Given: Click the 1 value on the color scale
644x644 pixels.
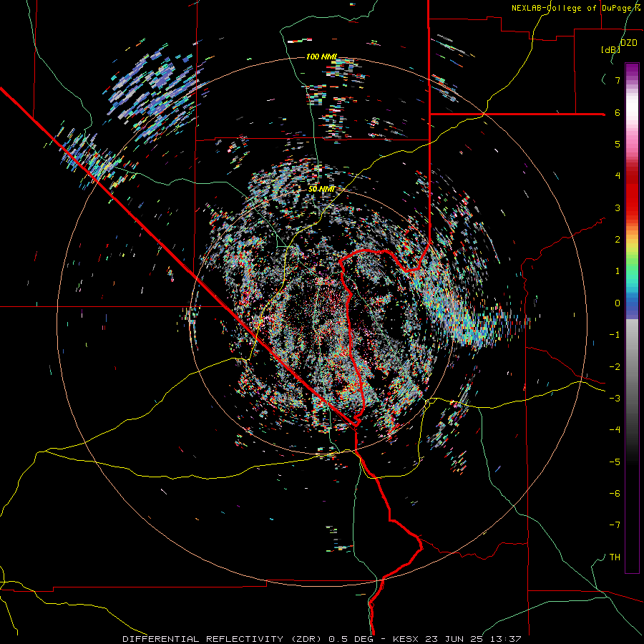Looking at the screenshot, I should [618, 271].
